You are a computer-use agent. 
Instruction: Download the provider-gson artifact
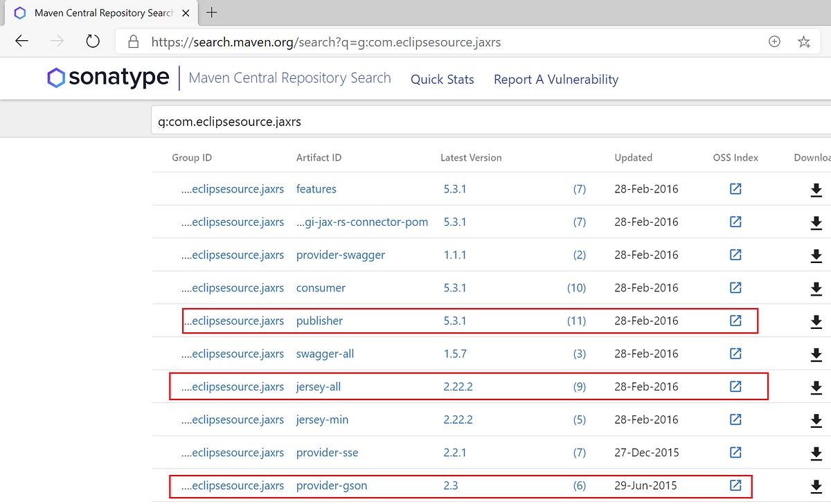[x=816, y=486]
